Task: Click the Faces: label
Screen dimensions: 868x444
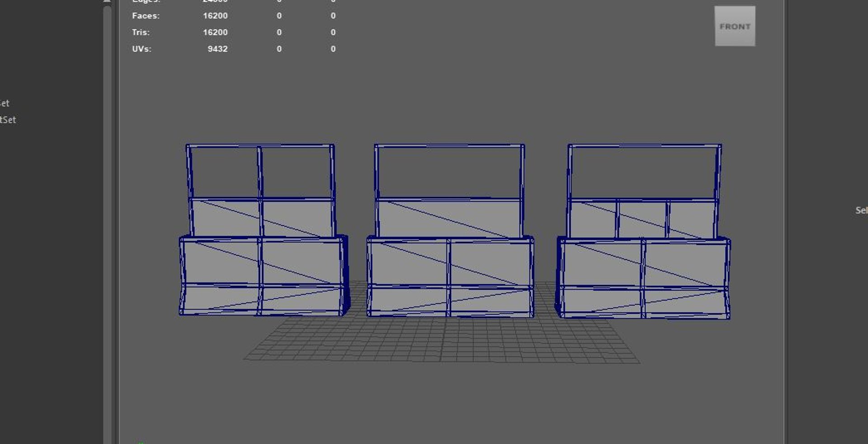Action: click(x=146, y=16)
